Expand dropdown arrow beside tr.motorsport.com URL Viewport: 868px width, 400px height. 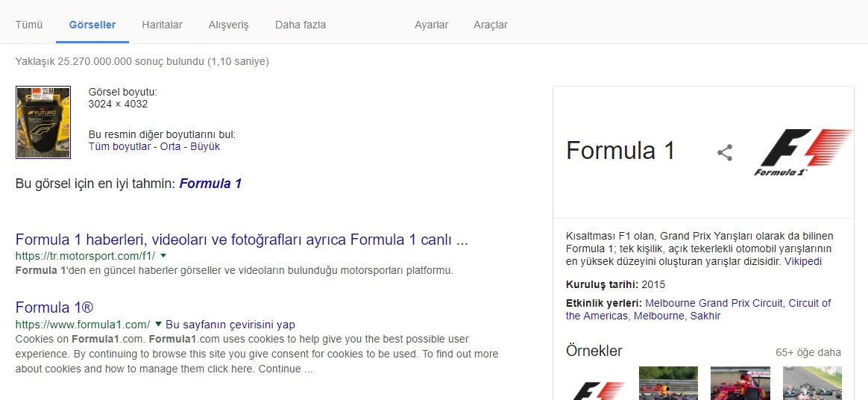pos(163,255)
